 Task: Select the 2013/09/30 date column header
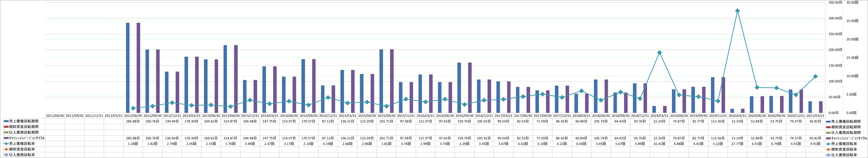231,116
